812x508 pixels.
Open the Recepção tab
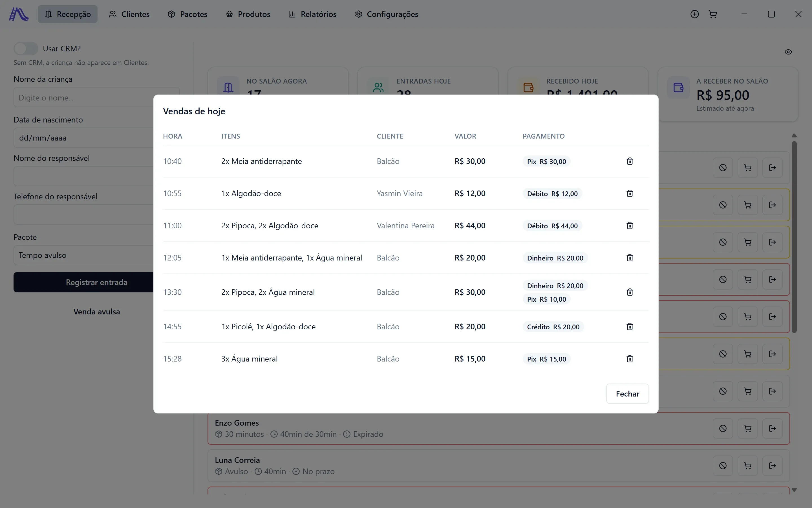[x=67, y=14]
